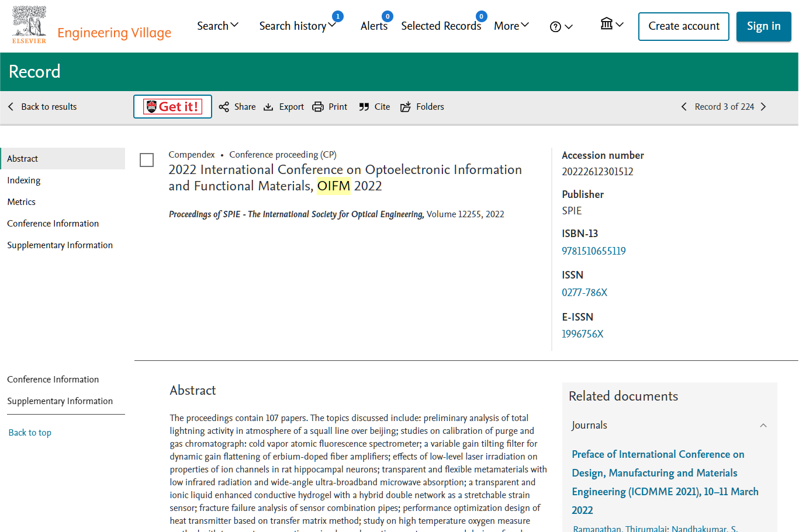Image resolution: width=799 pixels, height=532 pixels.
Task: Click the Engineering Village home link
Action: [115, 33]
